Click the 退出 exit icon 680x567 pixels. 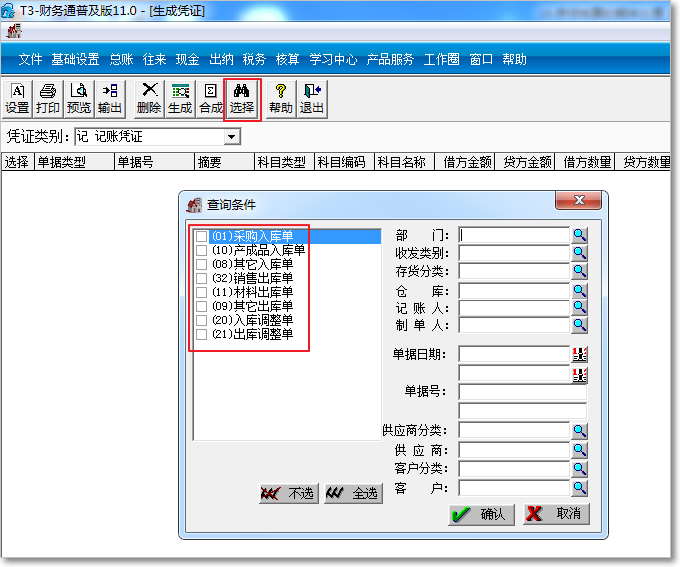coord(312,98)
